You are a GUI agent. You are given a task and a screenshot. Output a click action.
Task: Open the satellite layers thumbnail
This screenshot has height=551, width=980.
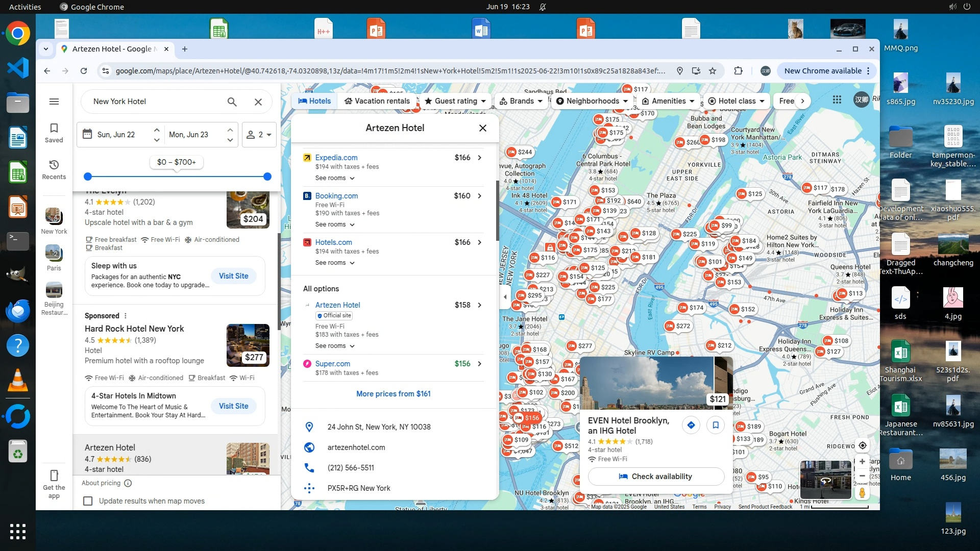[825, 480]
